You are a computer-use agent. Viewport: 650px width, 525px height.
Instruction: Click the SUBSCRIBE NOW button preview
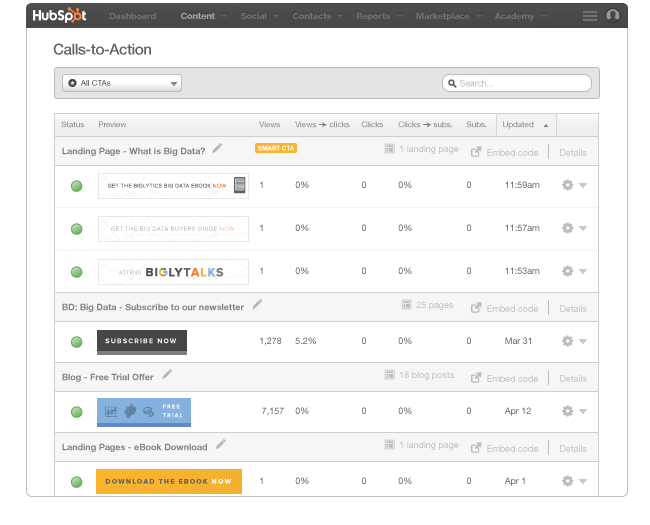point(142,342)
